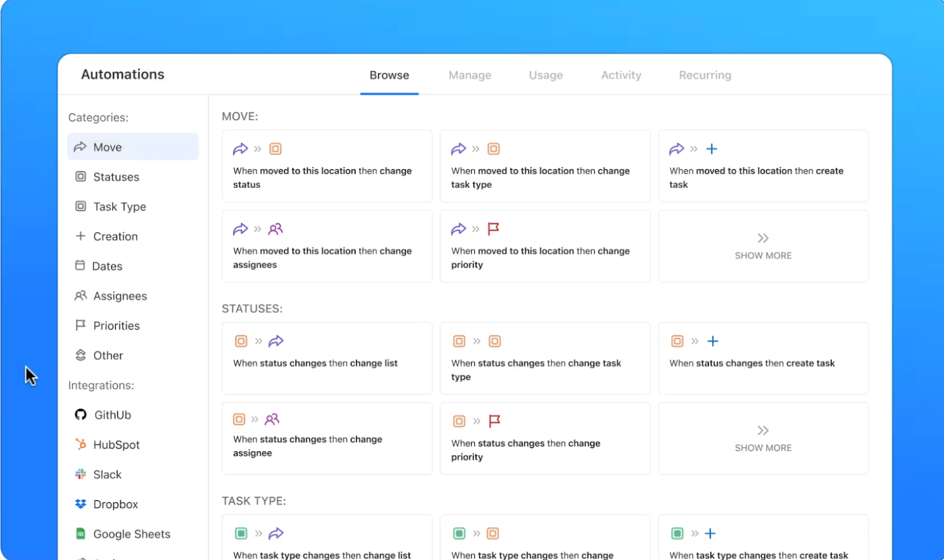Select the Dates calendar icon
Screen dimensions: 944x560
pos(80,266)
